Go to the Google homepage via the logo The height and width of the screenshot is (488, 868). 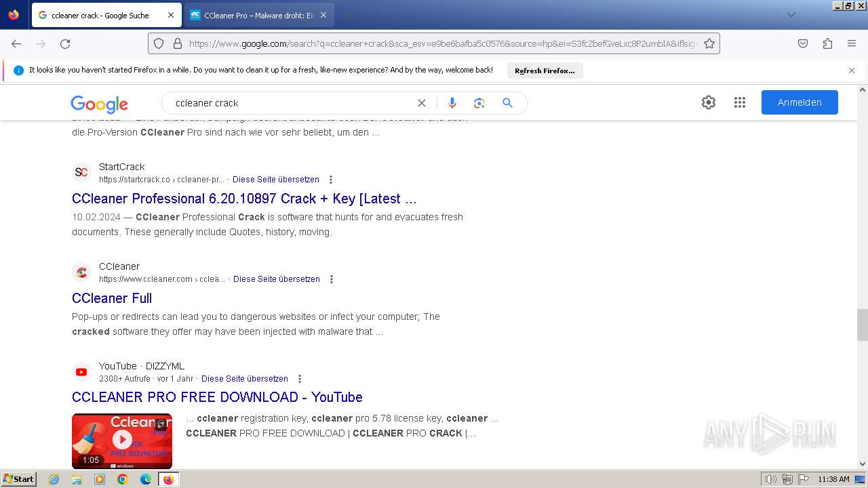99,104
